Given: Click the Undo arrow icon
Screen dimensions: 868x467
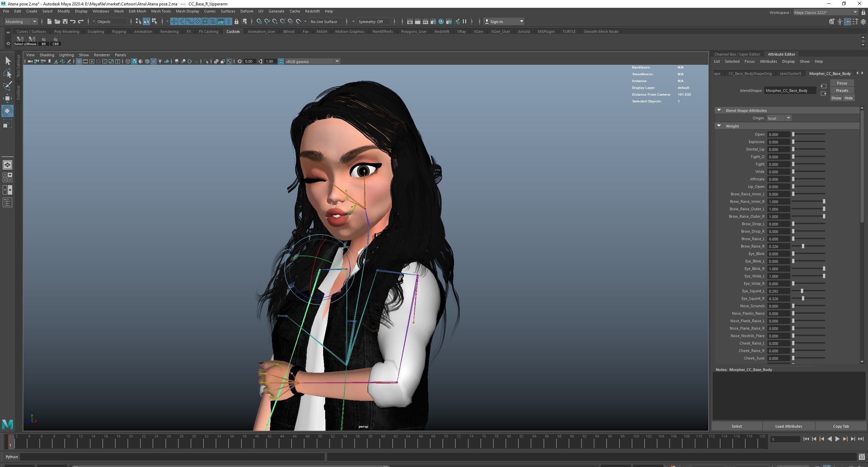Looking at the screenshot, I should click(73, 21).
